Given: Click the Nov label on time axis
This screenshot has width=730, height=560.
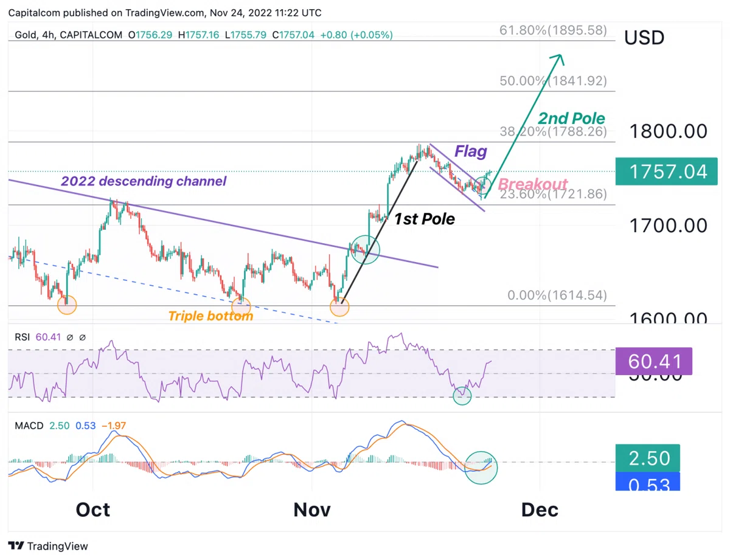Looking at the screenshot, I should 312,509.
